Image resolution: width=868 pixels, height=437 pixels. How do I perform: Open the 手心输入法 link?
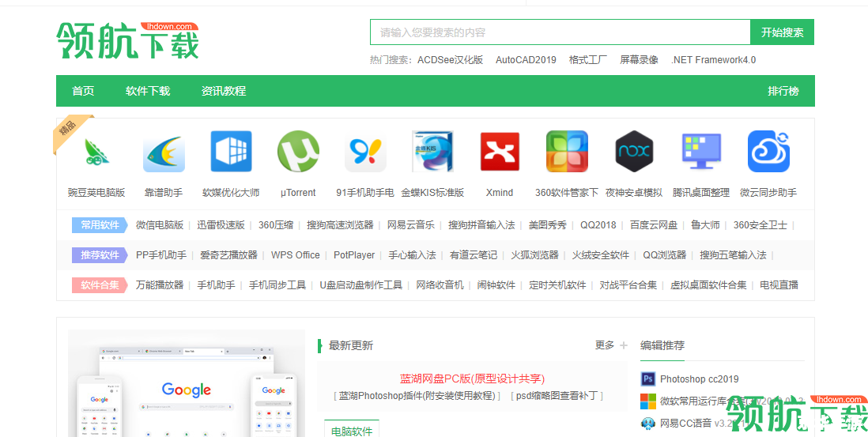(x=412, y=255)
